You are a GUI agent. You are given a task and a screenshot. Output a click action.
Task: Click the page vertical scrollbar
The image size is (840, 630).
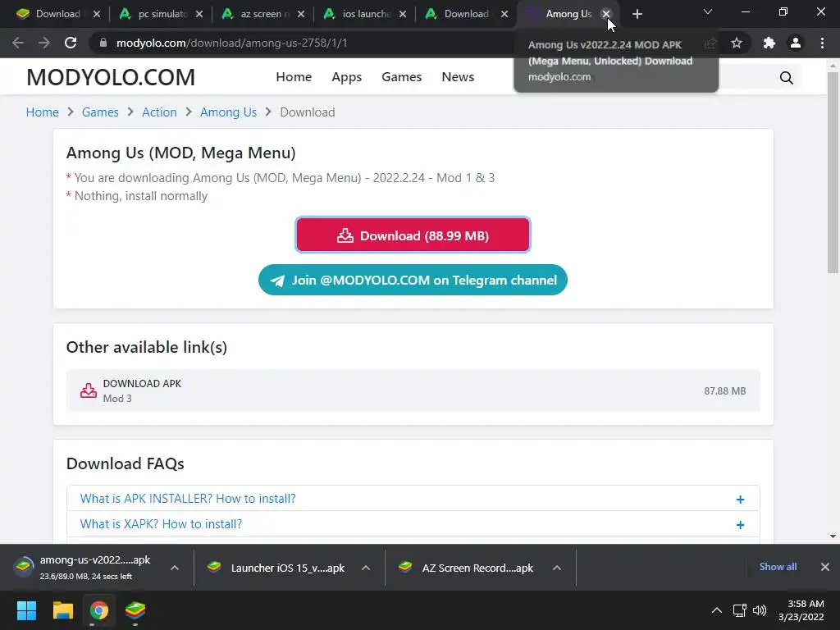[x=833, y=172]
